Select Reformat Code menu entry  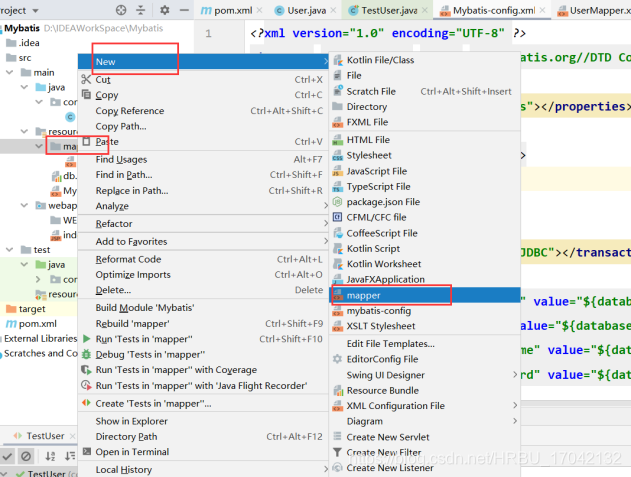[x=204, y=259]
